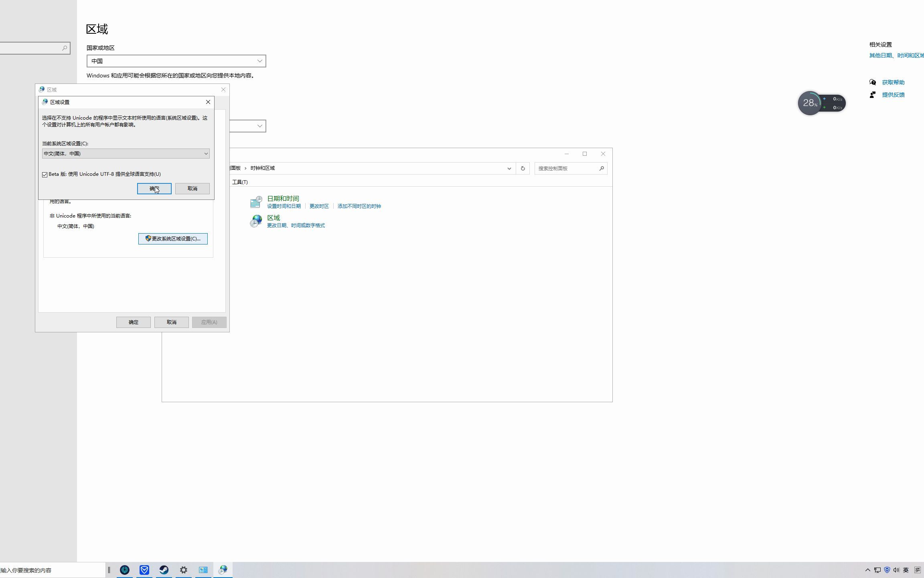Refresh the Control Panel window

point(523,169)
